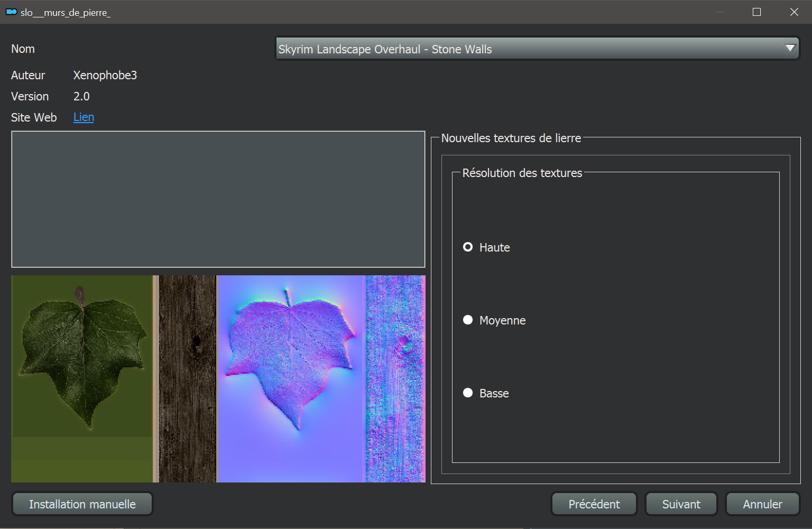Continue with the Suivant button

(x=681, y=504)
